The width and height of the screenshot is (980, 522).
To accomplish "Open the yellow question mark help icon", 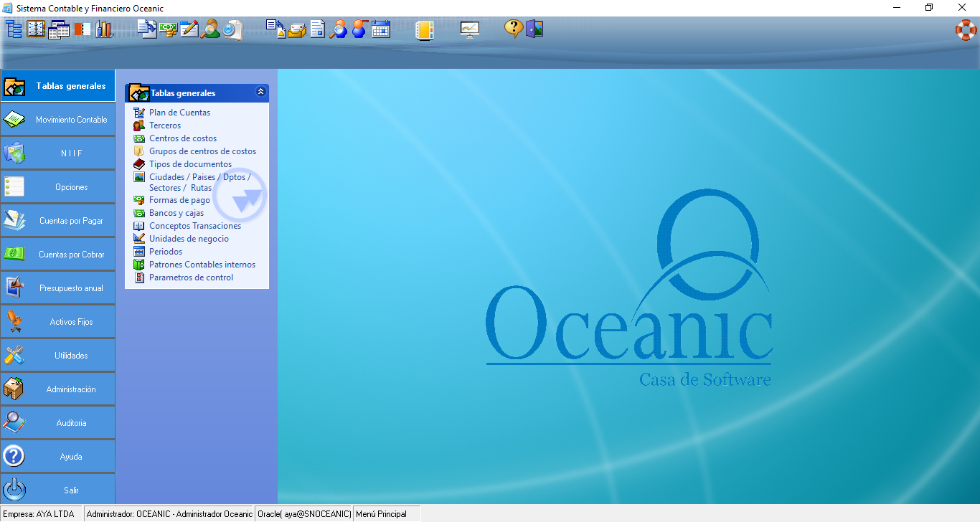I will click(x=513, y=29).
